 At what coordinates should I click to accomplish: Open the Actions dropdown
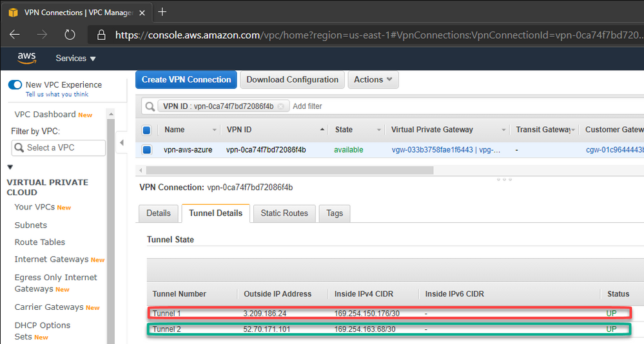coord(373,80)
